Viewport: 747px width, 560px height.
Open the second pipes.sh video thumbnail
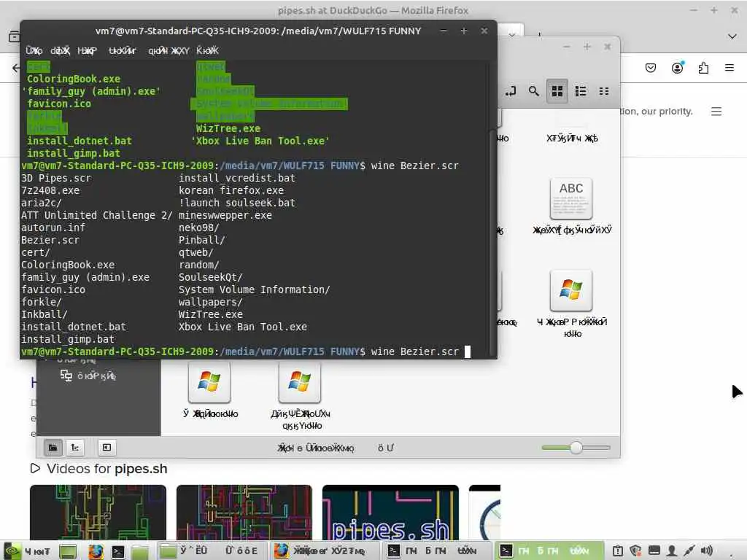click(244, 513)
